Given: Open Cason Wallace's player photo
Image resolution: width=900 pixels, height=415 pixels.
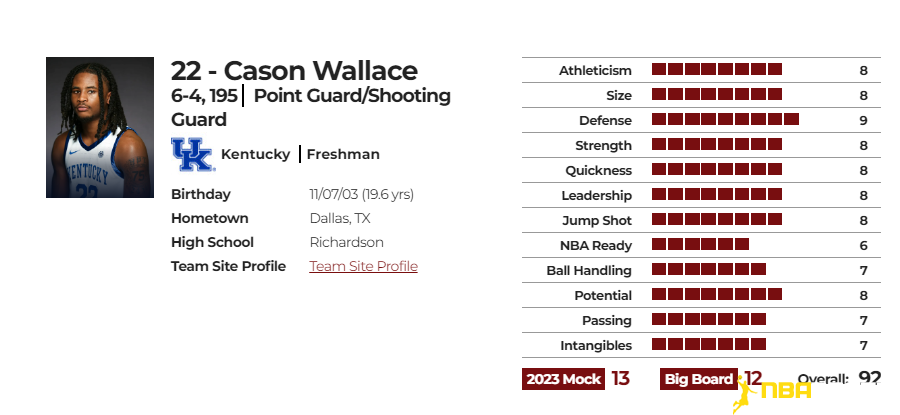Looking at the screenshot, I should [100, 127].
